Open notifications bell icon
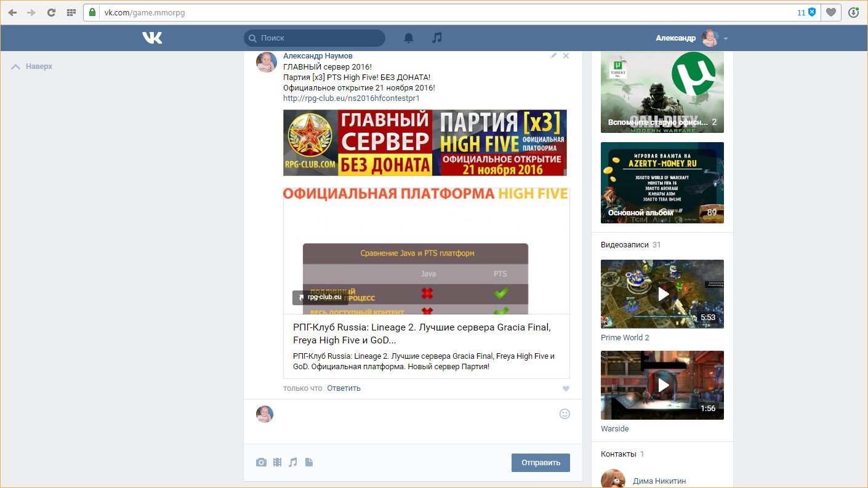Screen dimensions: 868x488 pyautogui.click(x=409, y=38)
